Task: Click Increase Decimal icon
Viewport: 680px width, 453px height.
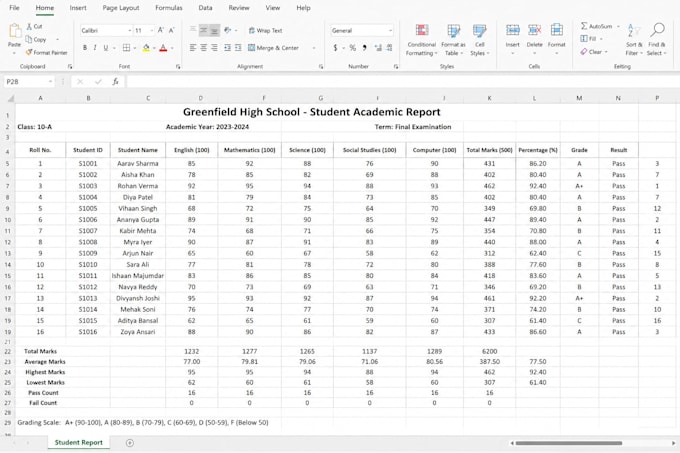Action: point(378,48)
